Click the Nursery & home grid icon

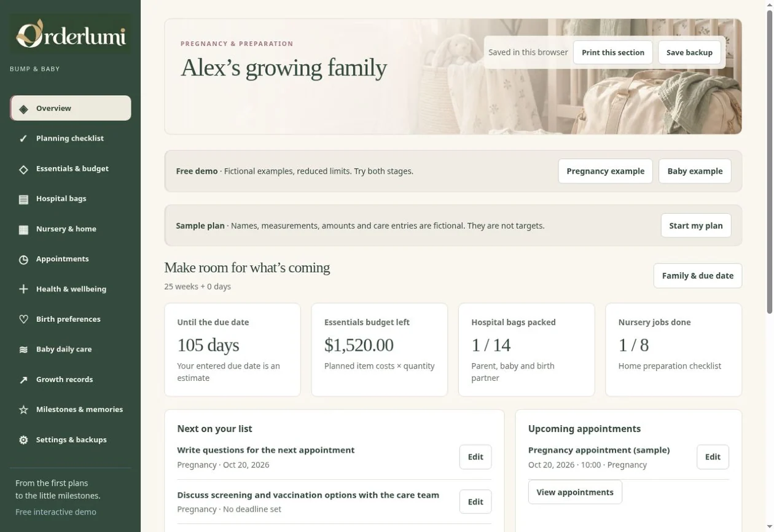23,229
